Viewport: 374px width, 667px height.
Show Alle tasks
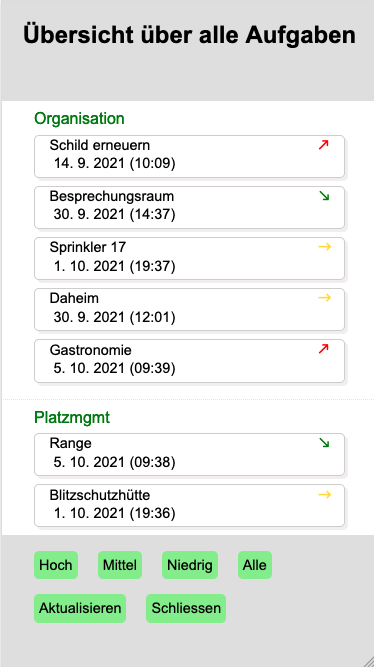pos(255,565)
